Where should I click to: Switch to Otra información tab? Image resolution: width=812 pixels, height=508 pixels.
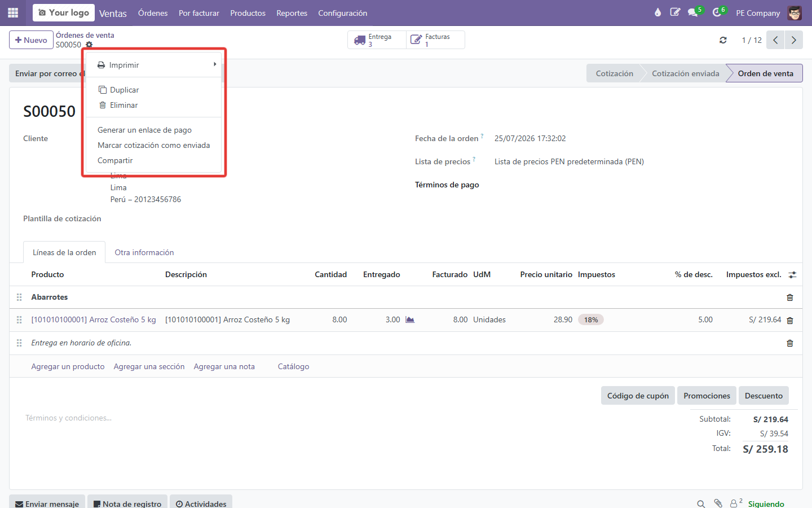pyautogui.click(x=144, y=252)
